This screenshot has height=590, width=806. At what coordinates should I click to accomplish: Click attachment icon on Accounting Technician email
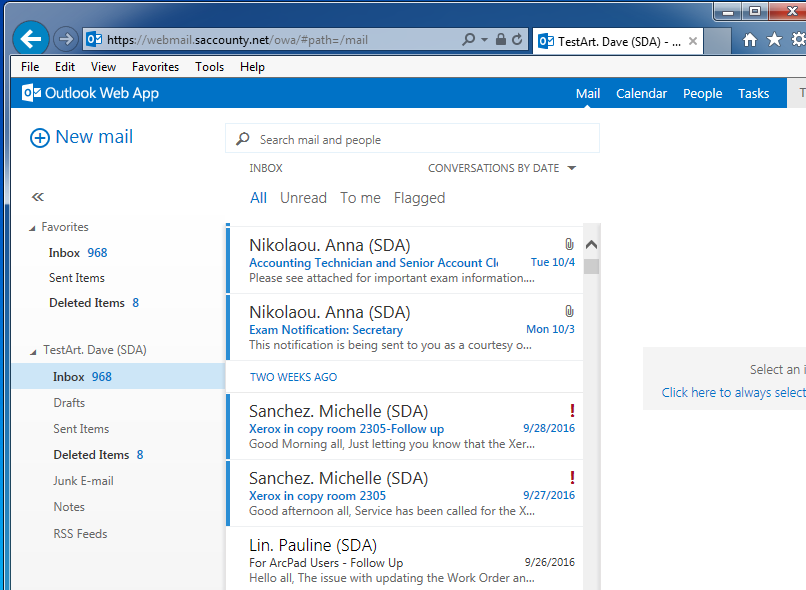coord(569,244)
